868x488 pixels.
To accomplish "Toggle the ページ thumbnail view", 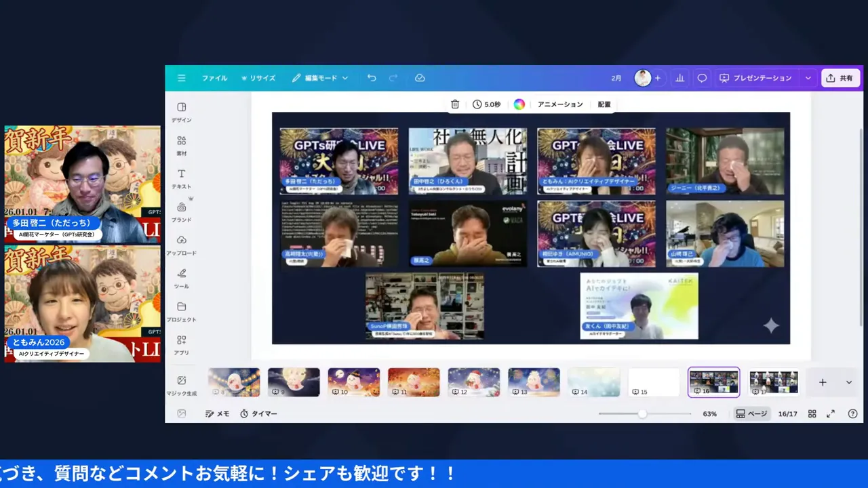I will coord(751,413).
